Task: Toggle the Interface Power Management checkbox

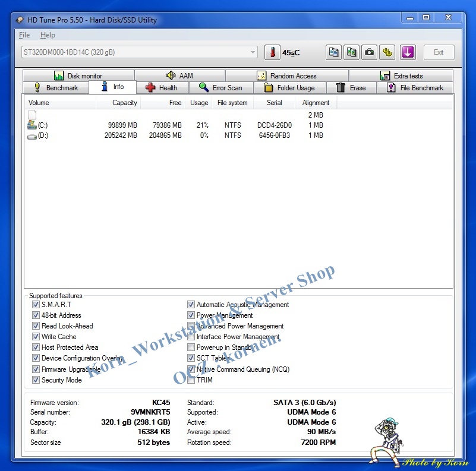Action: (191, 336)
